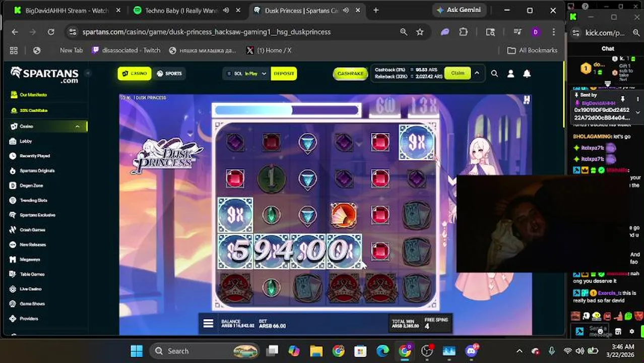Open Crash Games in sidebar
The height and width of the screenshot is (363, 644).
(x=32, y=230)
